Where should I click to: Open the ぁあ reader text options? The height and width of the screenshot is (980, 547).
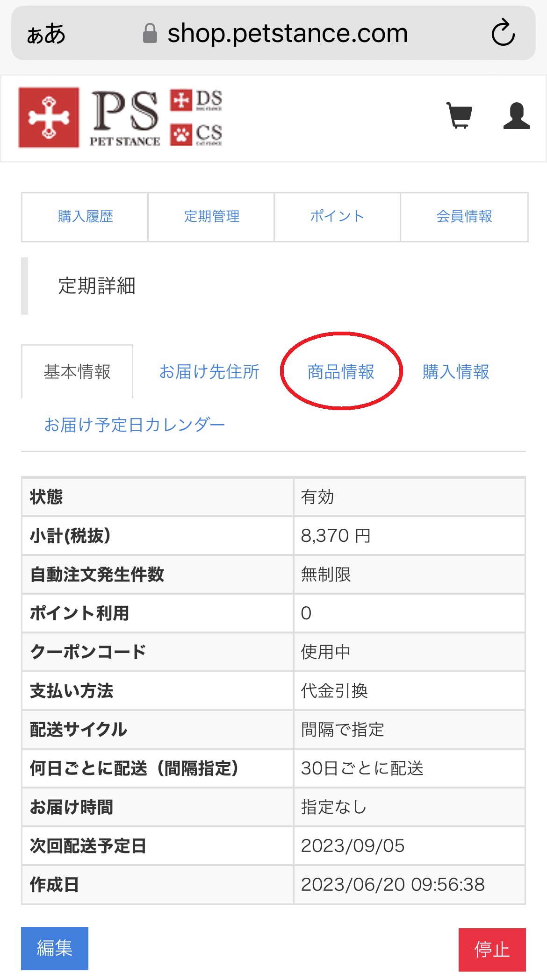(46, 34)
